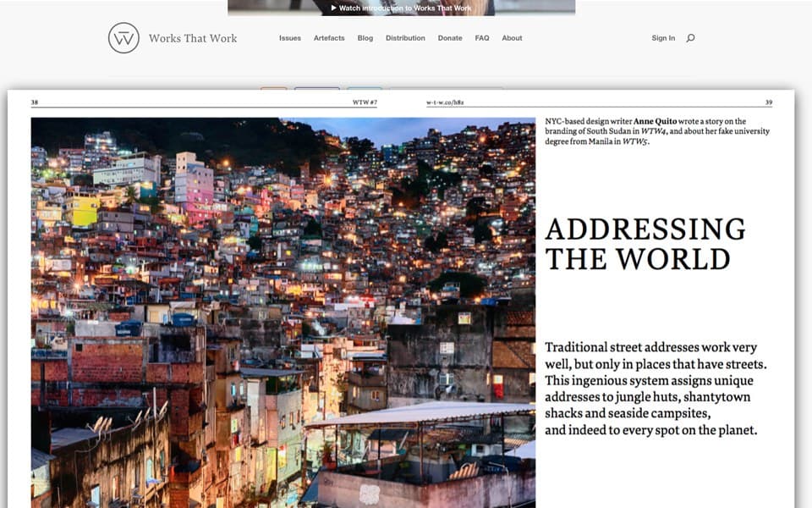Open the Works That Work home link

click(193, 38)
